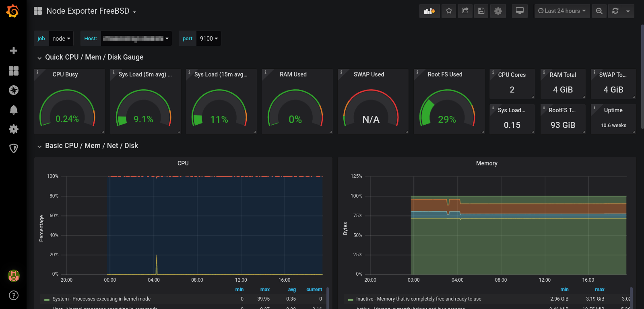644x309 pixels.
Task: Sort Memory legend by max column
Action: tap(600, 290)
